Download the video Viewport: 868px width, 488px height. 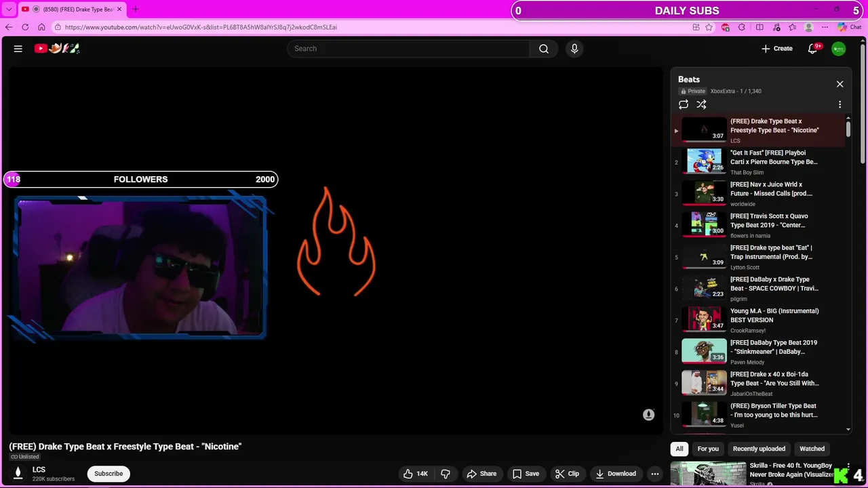pos(616,474)
